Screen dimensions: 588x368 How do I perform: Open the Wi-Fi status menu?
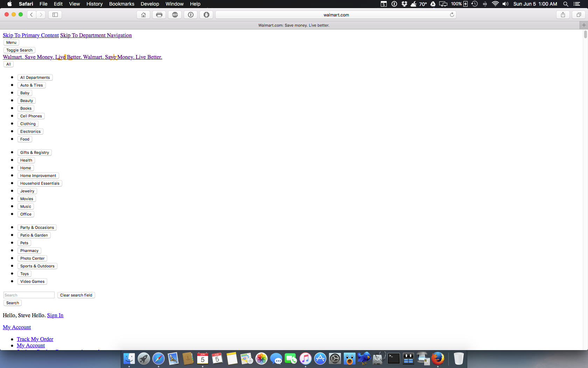(495, 4)
